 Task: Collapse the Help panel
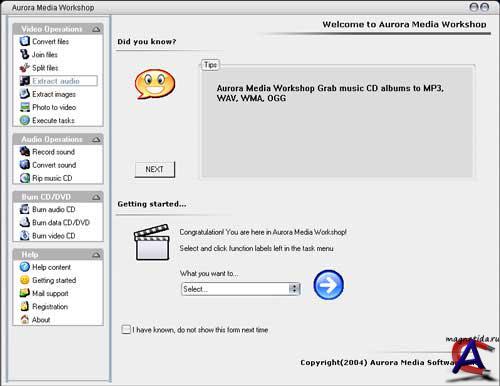(x=96, y=255)
